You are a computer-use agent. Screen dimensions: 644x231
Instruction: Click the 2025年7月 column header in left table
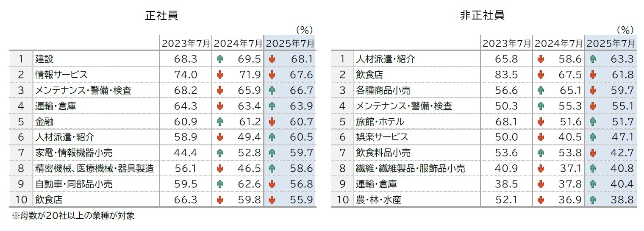[290, 43]
